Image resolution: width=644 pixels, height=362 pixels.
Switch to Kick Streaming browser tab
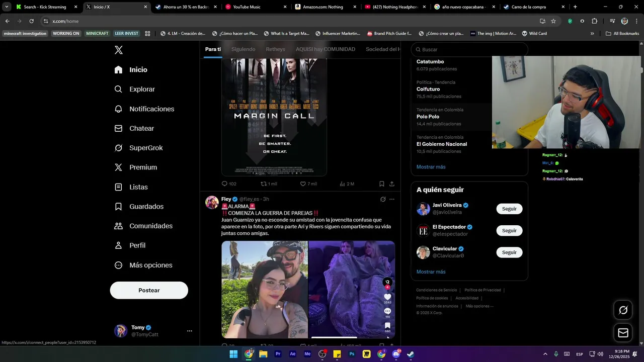tap(47, 7)
